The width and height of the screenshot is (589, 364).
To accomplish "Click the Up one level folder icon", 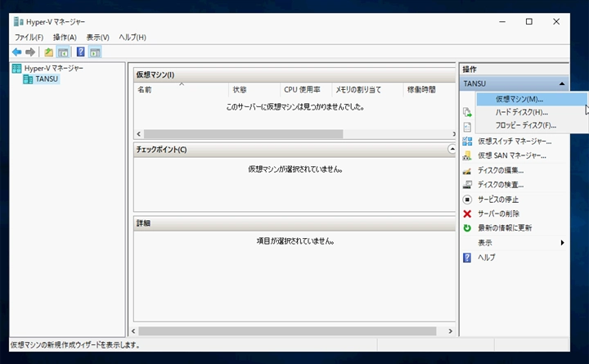I will coord(48,52).
